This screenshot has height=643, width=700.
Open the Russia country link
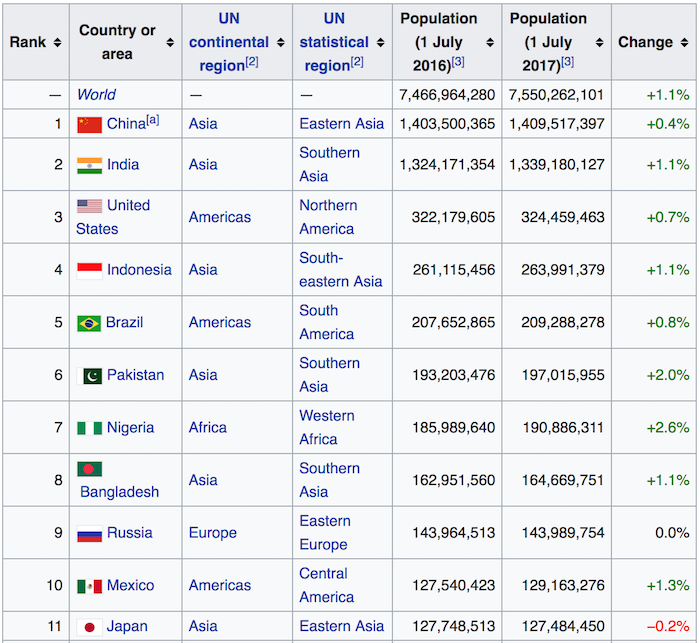(x=130, y=533)
